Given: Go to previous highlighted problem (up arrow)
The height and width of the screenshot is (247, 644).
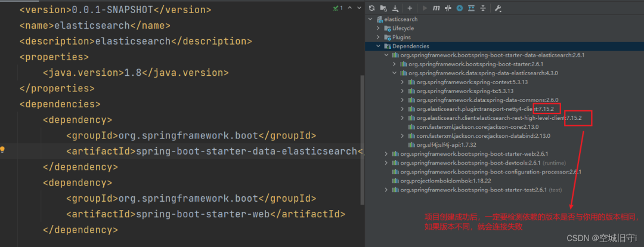Looking at the screenshot, I should 349,8.
